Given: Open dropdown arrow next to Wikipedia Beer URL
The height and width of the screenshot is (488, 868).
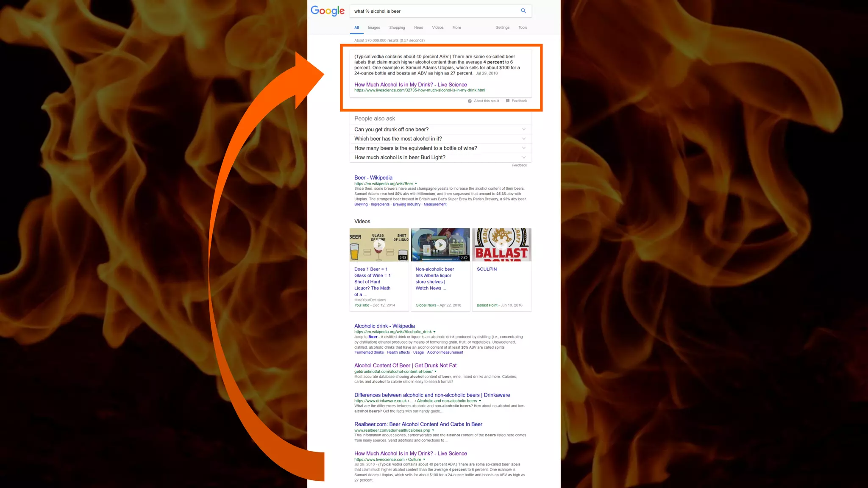Looking at the screenshot, I should coord(416,184).
